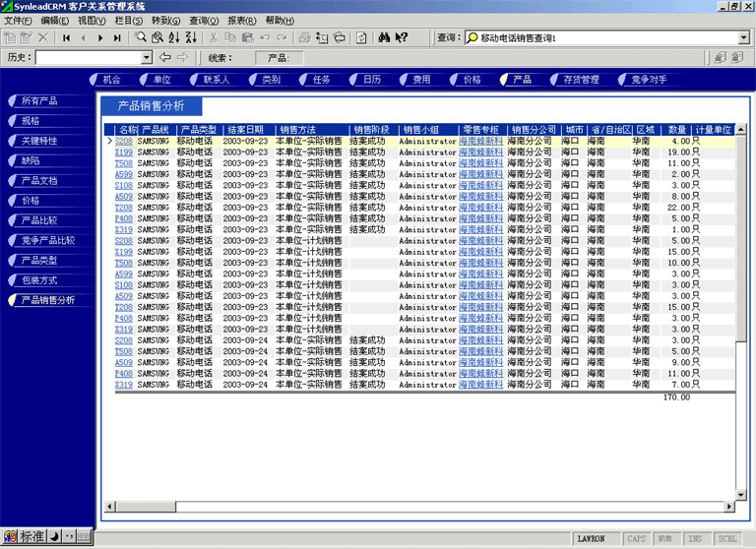Click the help pointer question-mark icon
Image resolution: width=756 pixels, height=549 pixels.
coord(401,37)
